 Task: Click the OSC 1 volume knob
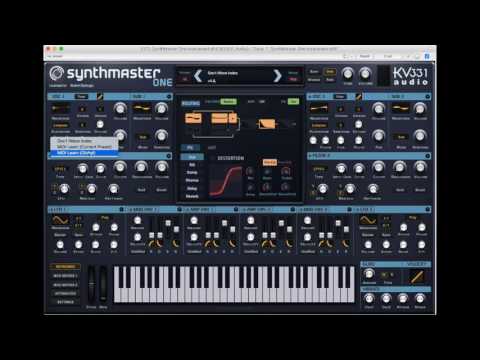click(120, 108)
